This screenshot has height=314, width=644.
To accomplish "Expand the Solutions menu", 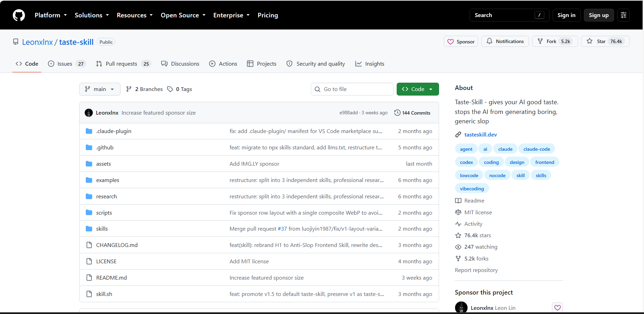I will click(x=92, y=15).
